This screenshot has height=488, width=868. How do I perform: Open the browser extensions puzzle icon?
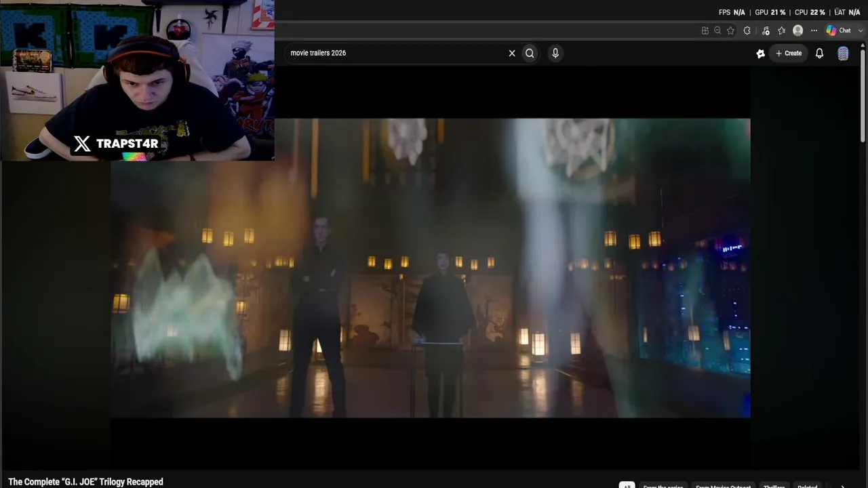pos(747,30)
